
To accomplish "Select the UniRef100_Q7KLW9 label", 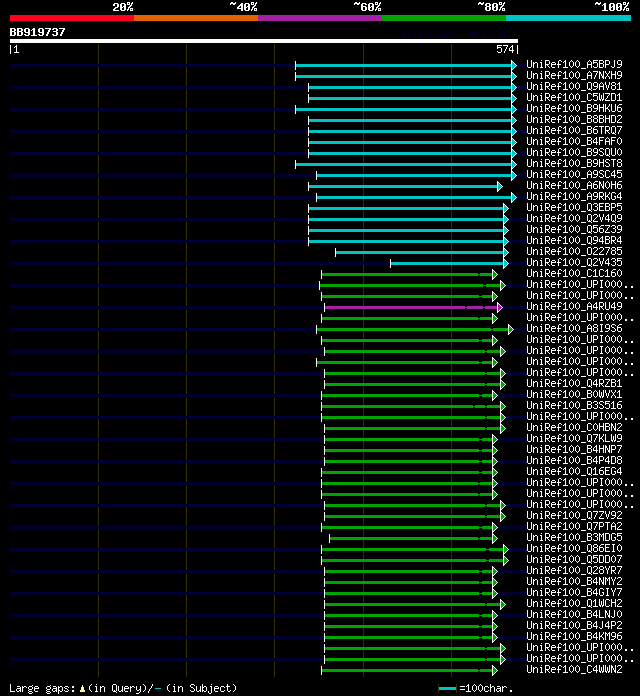I will (x=574, y=439).
